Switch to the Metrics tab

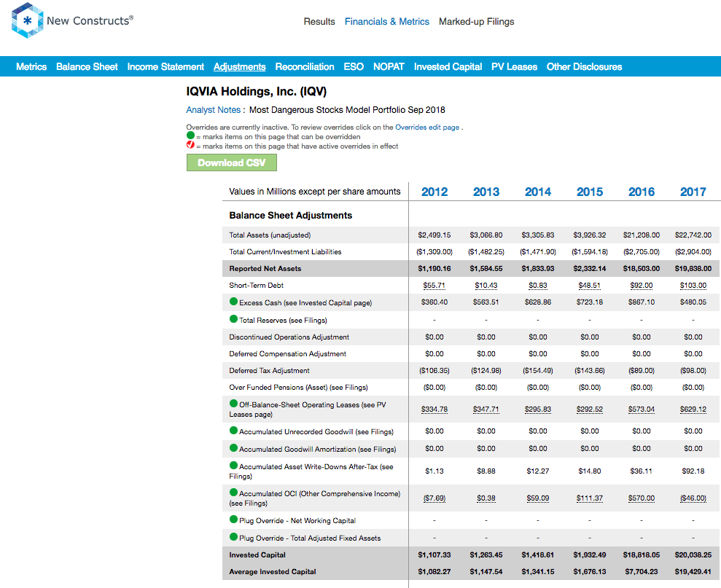coord(31,66)
